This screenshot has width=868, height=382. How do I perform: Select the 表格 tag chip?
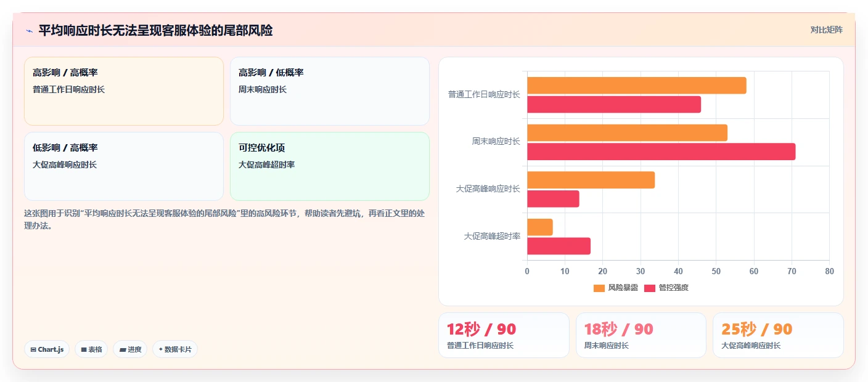point(91,349)
